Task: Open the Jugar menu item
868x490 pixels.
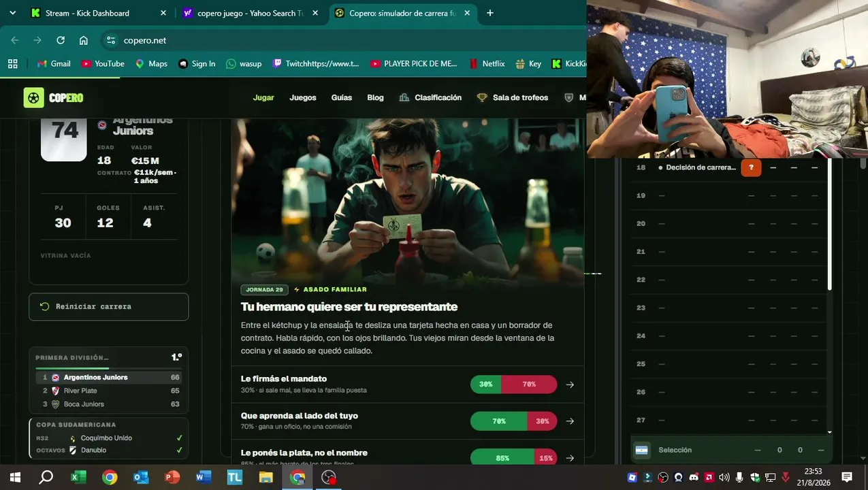Action: [x=263, y=97]
